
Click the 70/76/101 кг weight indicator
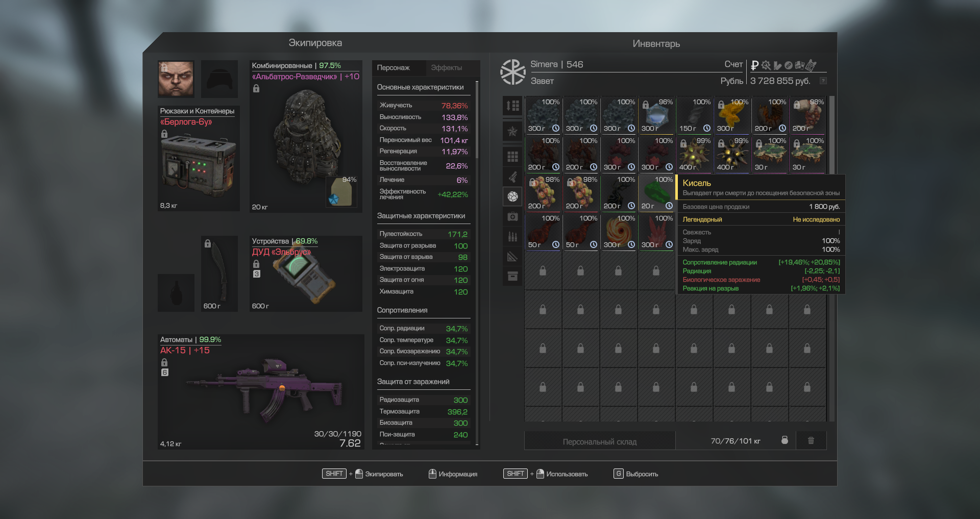(735, 441)
